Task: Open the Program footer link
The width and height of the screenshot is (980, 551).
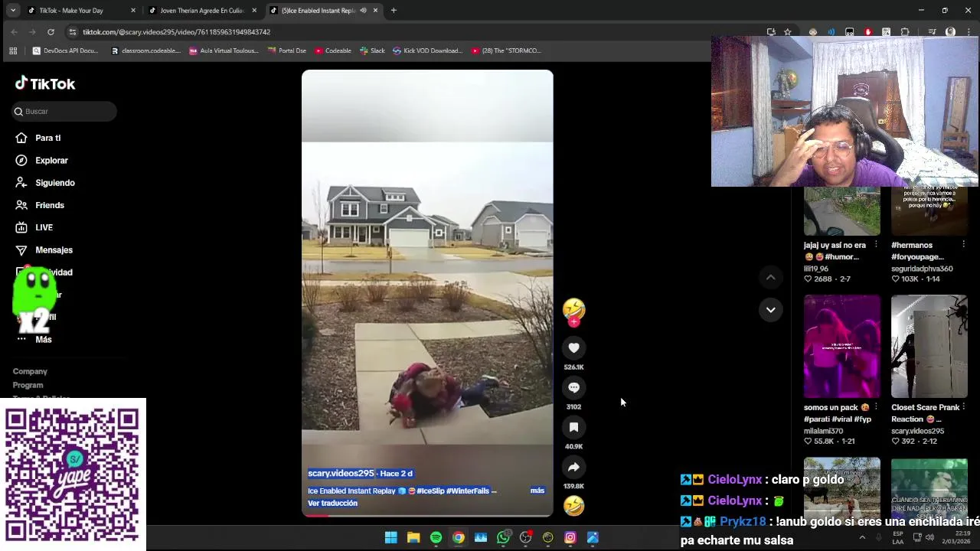Action: pyautogui.click(x=28, y=385)
